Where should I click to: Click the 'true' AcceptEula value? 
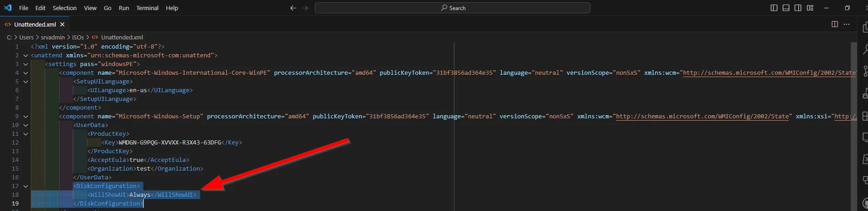coord(136,160)
